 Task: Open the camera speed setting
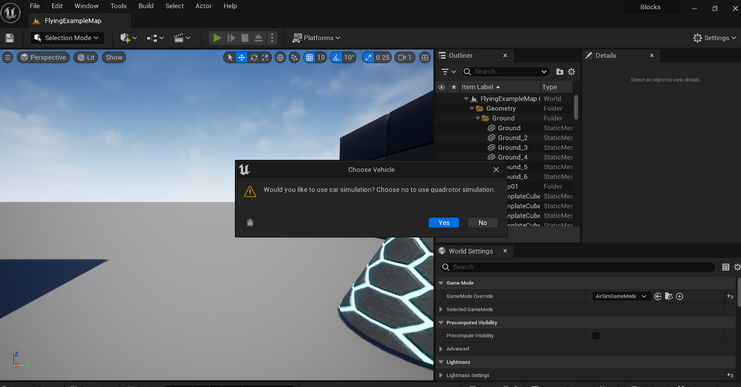[405, 57]
